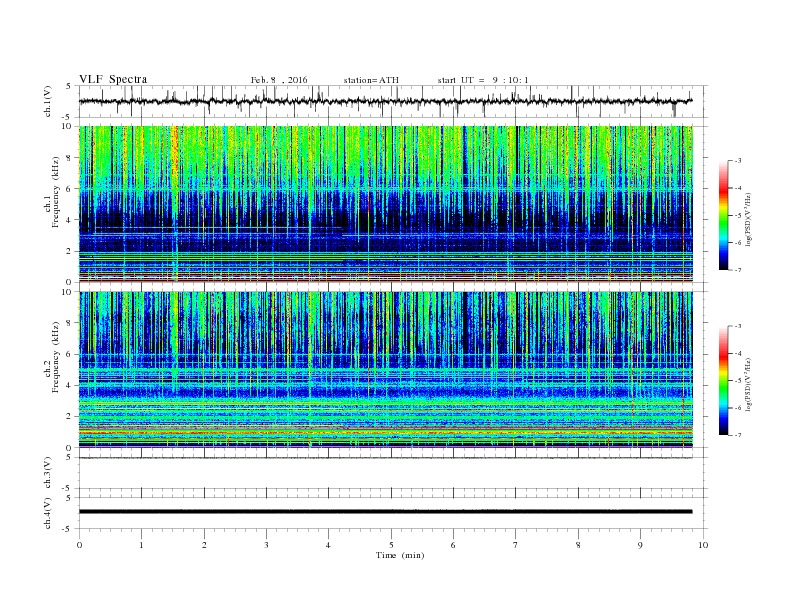792x612 pixels.
Task: Click time axis tick label "4"
Action: (328, 545)
